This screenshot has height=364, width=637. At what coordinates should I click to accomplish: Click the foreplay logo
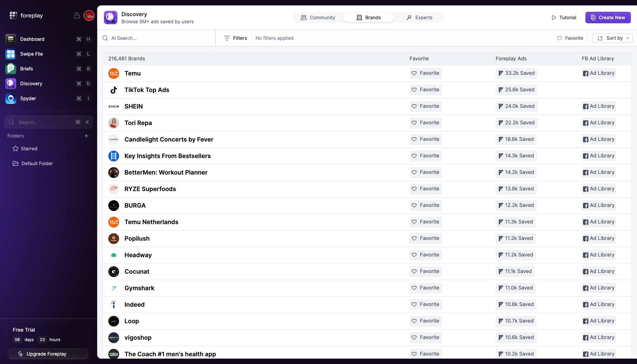26,16
